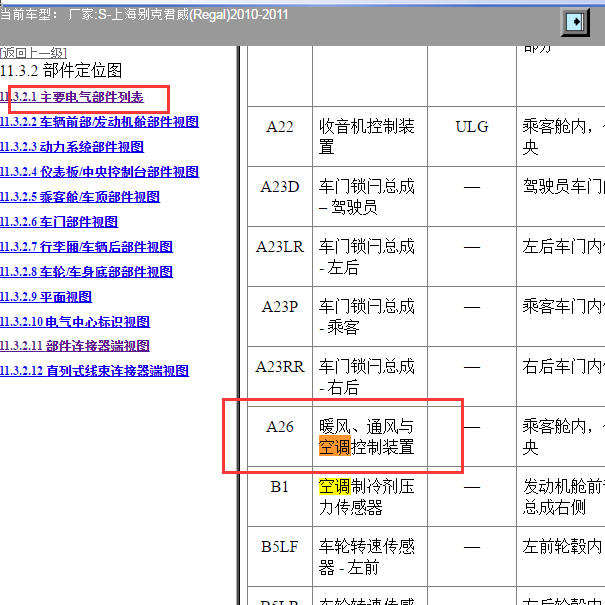605x605 pixels.
Task: Click 空调制冷剂压力传感器 cell
Action: pos(370,497)
